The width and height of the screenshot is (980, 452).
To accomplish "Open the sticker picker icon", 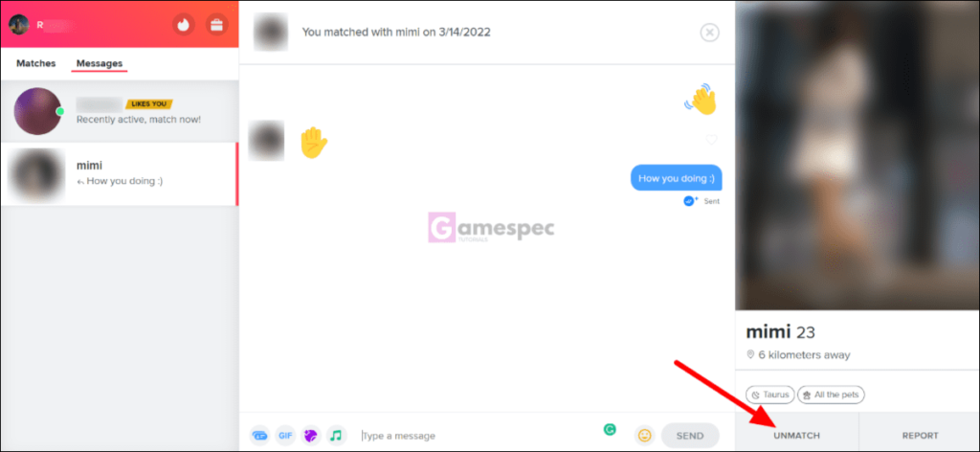I will tap(311, 435).
